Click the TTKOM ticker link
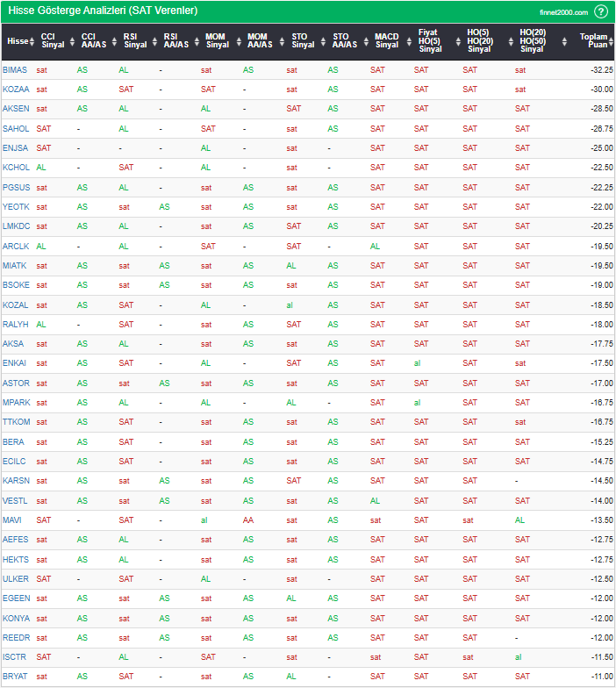The width and height of the screenshot is (616, 688). click(16, 422)
